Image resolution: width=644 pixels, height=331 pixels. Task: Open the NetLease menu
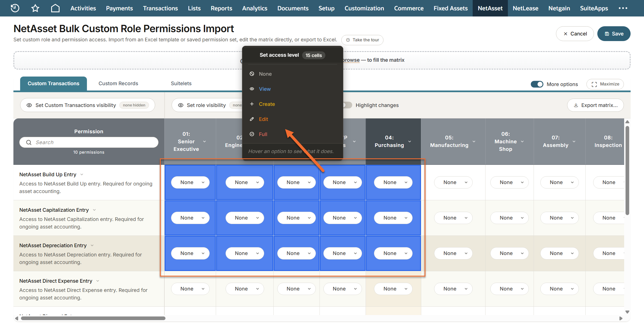click(525, 8)
